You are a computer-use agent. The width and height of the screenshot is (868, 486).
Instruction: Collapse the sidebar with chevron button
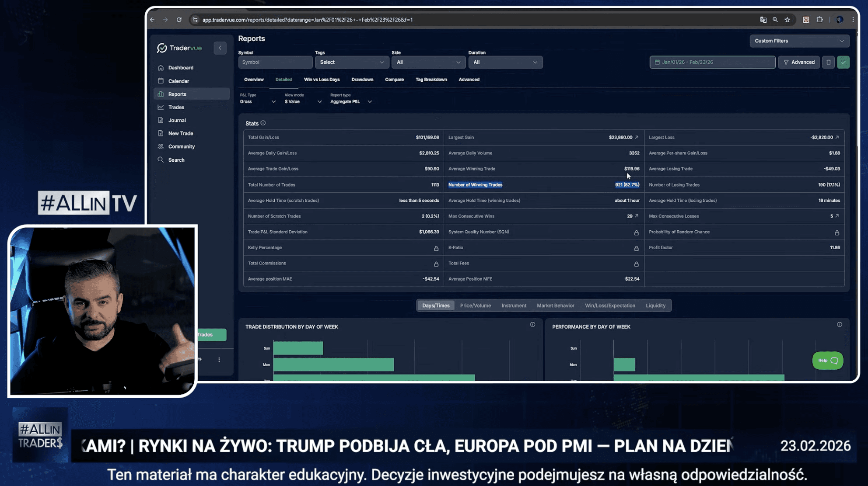pyautogui.click(x=220, y=48)
